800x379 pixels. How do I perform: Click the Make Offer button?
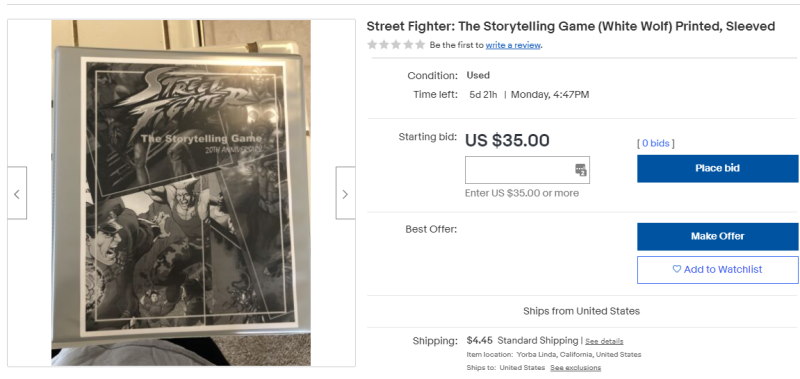(717, 236)
